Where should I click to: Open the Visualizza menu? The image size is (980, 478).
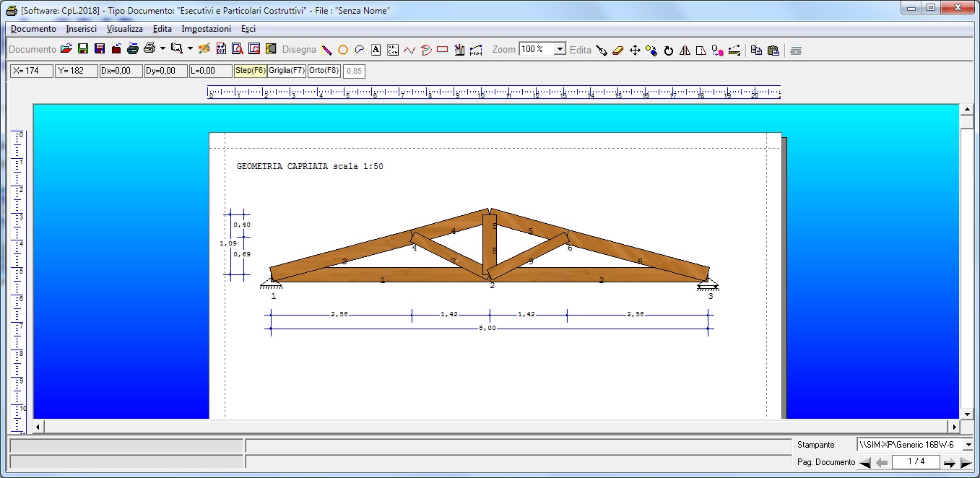(125, 29)
